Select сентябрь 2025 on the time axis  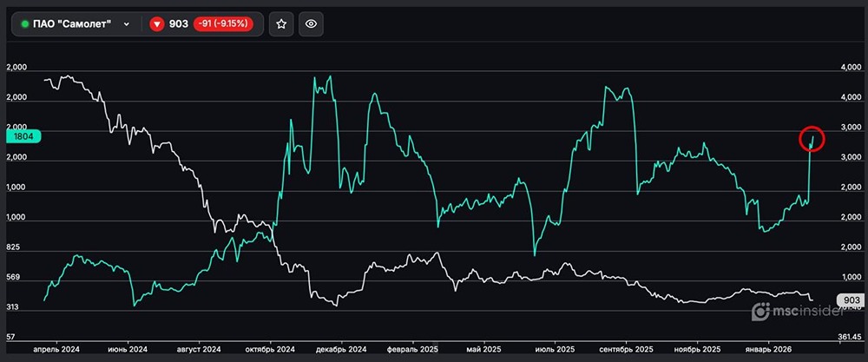click(x=626, y=349)
